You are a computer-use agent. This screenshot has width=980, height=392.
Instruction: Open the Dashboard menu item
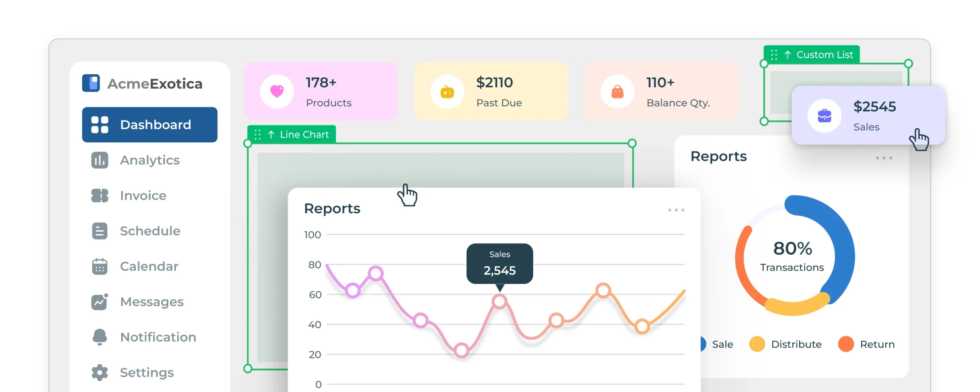click(150, 125)
